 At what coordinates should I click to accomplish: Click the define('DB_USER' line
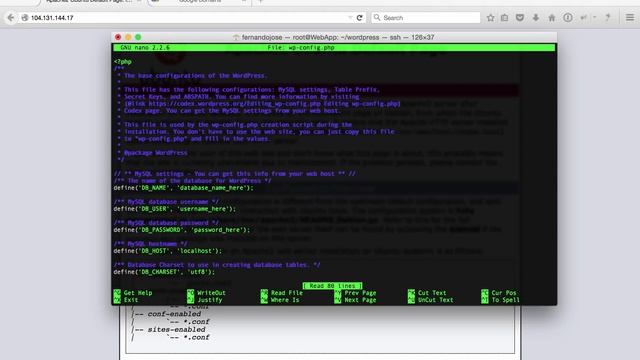175,209
